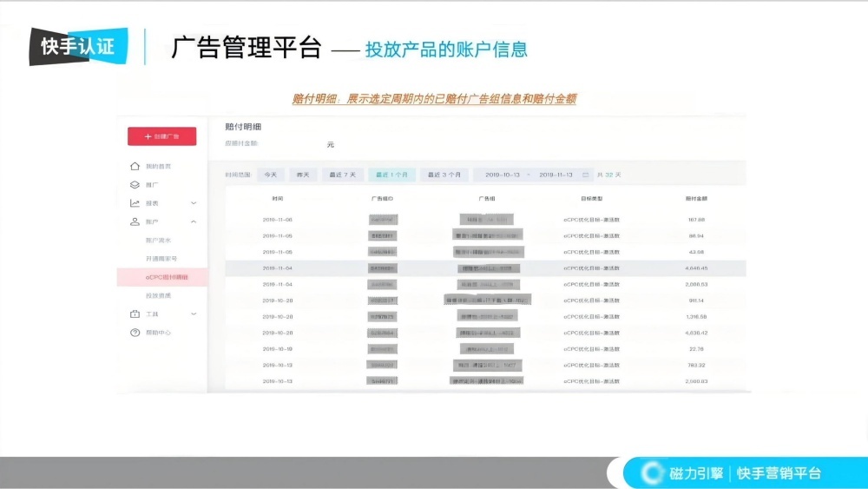Click the amount 783.32 cell

click(696, 366)
